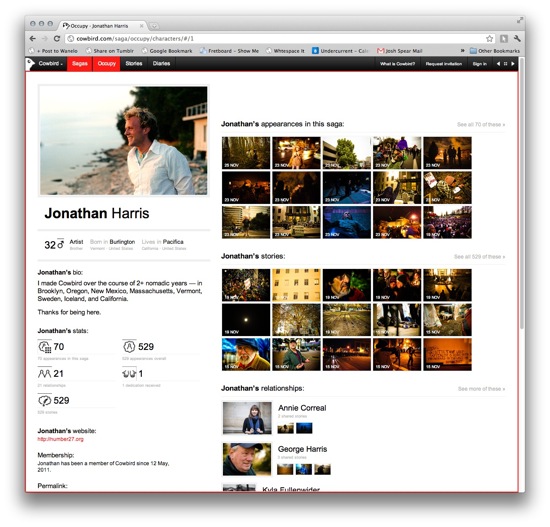The height and width of the screenshot is (527, 550).
Task: Open story thumbnail of bearded man in blue hat
Action: click(246, 354)
